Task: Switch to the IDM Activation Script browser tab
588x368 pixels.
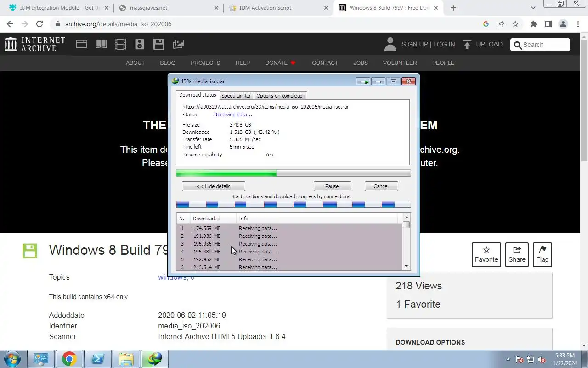Action: (278, 8)
